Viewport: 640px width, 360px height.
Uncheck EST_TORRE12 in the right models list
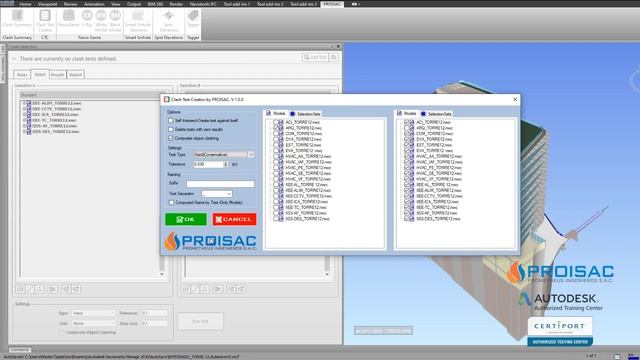point(407,145)
